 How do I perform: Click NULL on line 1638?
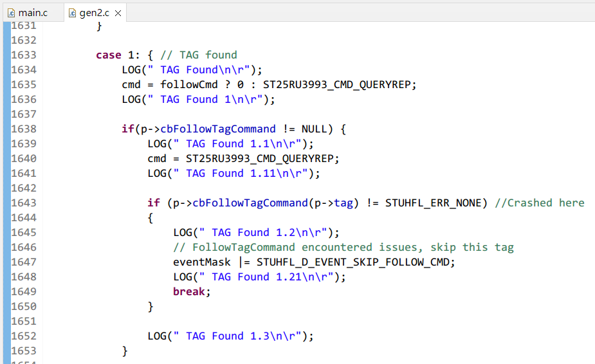[314, 129]
